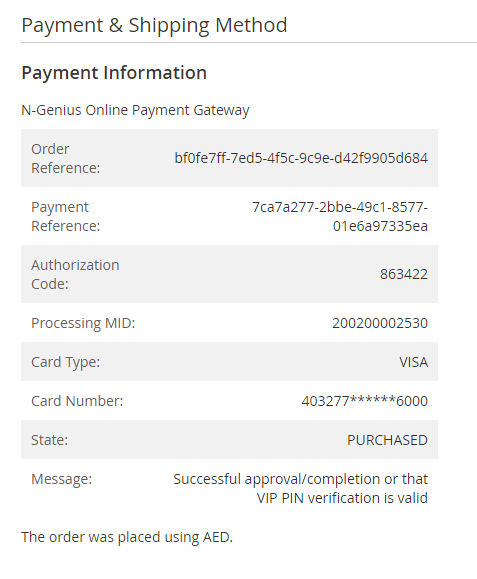The width and height of the screenshot is (477, 579).
Task: Click the Payment & Shipping Method heading
Action: [x=154, y=26]
